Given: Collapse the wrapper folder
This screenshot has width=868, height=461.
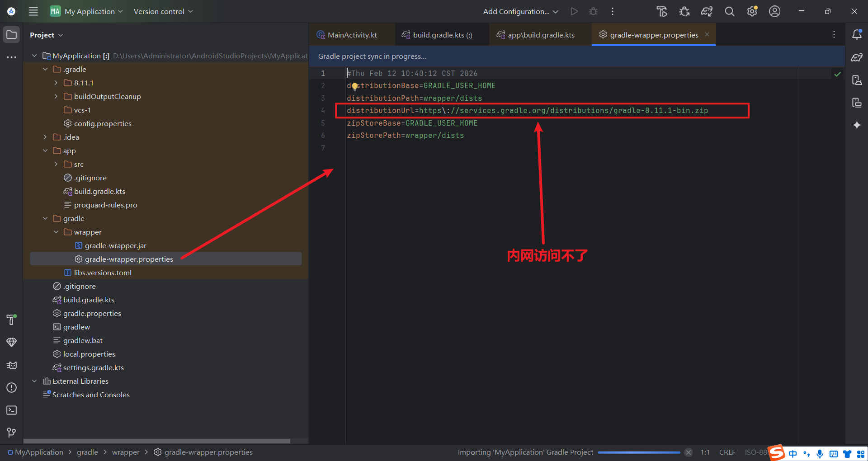Looking at the screenshot, I should 56,232.
